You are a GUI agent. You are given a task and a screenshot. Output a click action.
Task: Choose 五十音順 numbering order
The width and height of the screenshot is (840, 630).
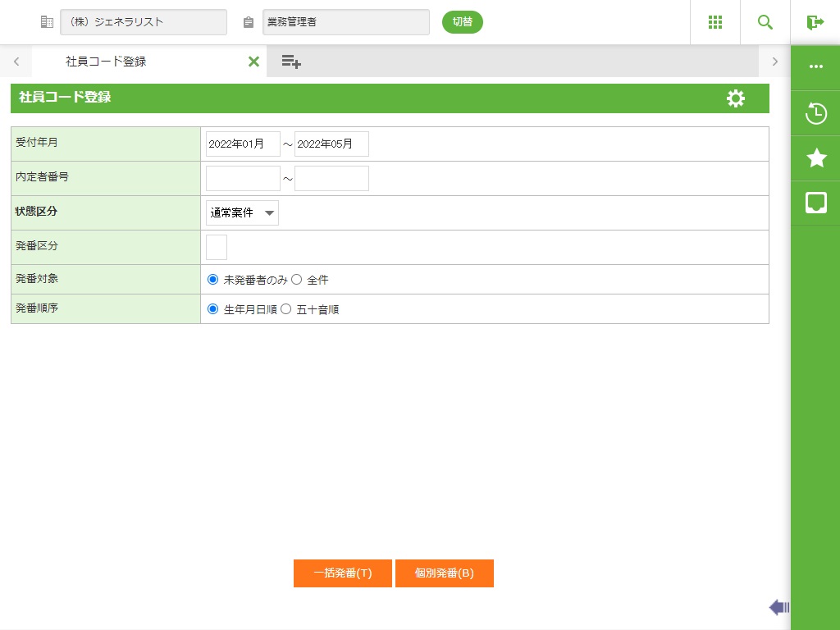[286, 310]
